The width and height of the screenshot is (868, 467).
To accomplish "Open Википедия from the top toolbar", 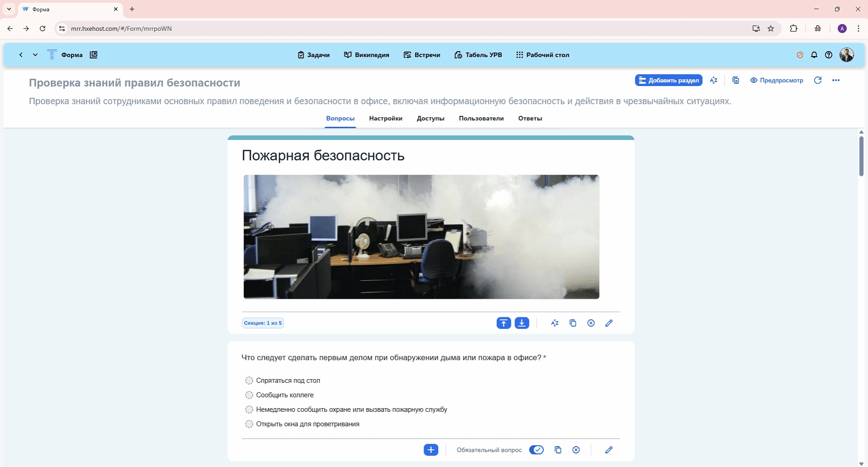I will (367, 55).
